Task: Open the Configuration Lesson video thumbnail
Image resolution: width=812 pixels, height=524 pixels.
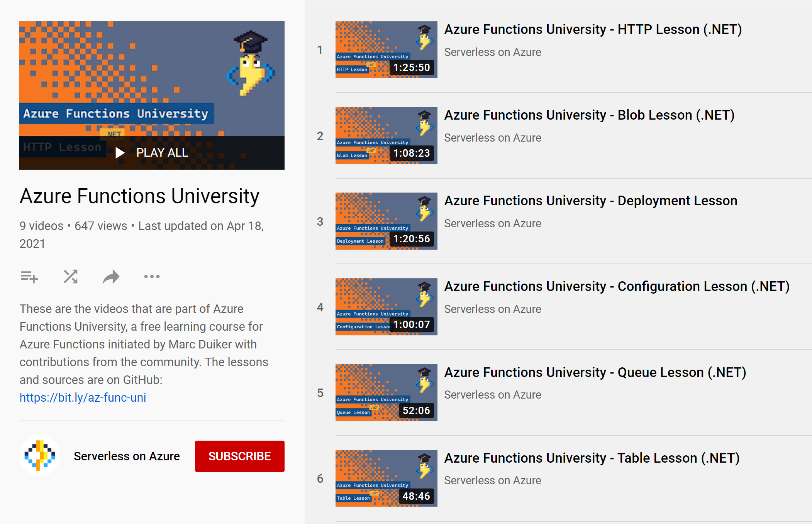Action: pyautogui.click(x=387, y=307)
